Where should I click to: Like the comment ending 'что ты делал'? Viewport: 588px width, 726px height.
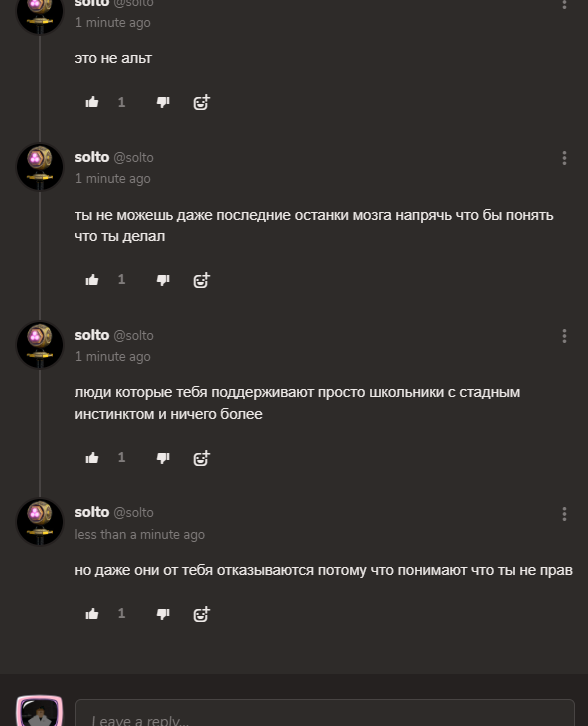pos(92,280)
